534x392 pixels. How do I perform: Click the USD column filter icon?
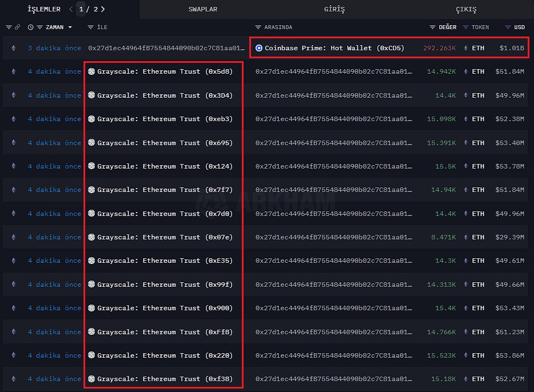tap(508, 27)
